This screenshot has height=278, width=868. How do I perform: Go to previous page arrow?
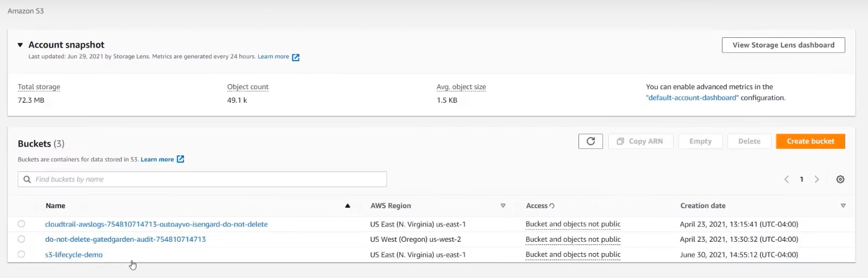(786, 180)
